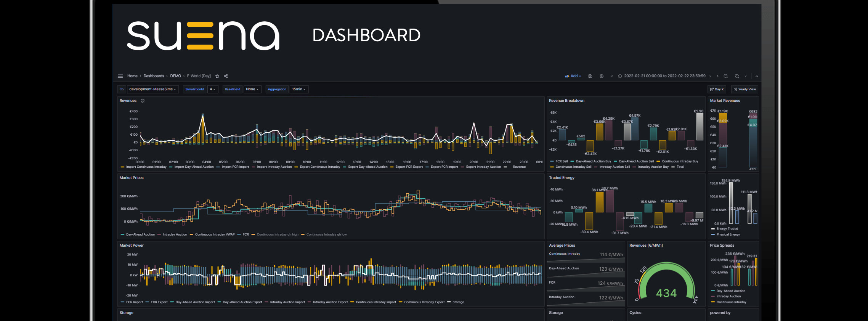Navigate to DEMO folder in breadcrumb
This screenshot has width=868, height=321.
175,76
